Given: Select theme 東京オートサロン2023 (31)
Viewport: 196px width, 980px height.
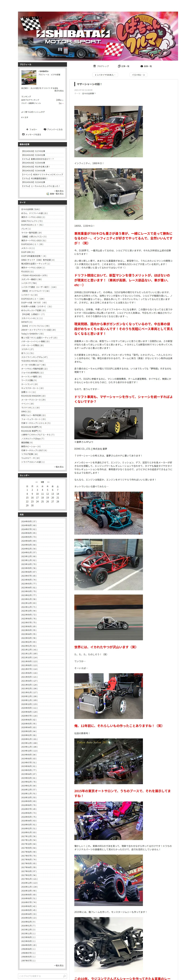Looking at the screenshot, I should [33, 240].
